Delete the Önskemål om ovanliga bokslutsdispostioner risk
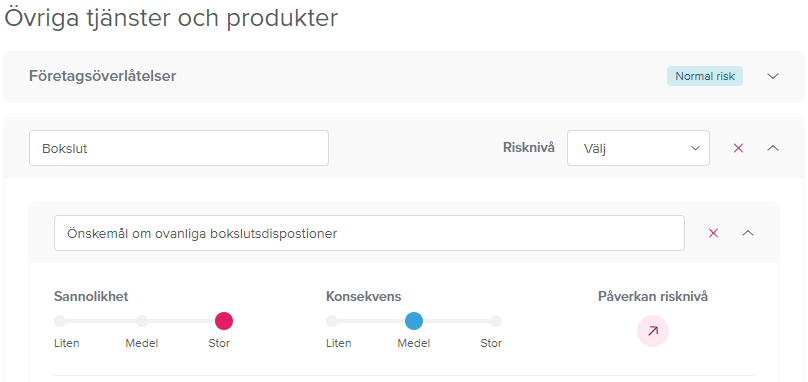 (713, 233)
